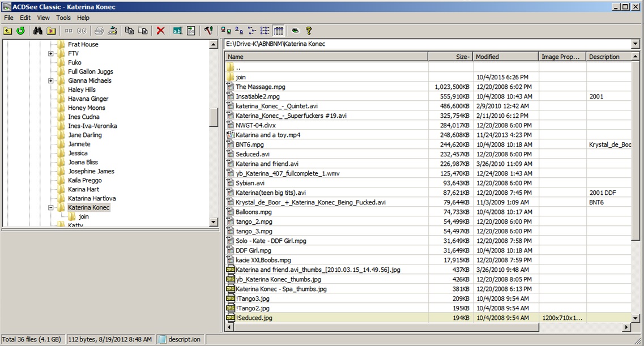Click the folder icon of the join row in file list
This screenshot has width=644, height=346.
pos(230,77)
